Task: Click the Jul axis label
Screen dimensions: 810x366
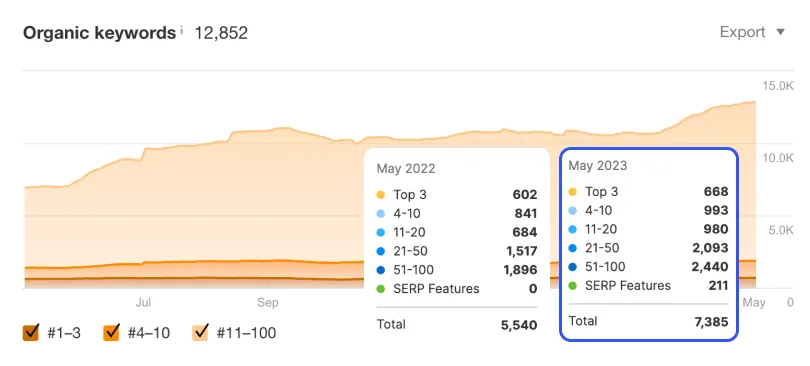Action: click(143, 303)
